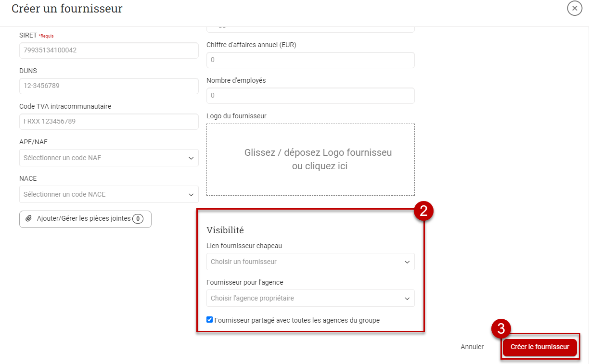
Task: Click the supplier logo drop zone
Action: [x=310, y=160]
